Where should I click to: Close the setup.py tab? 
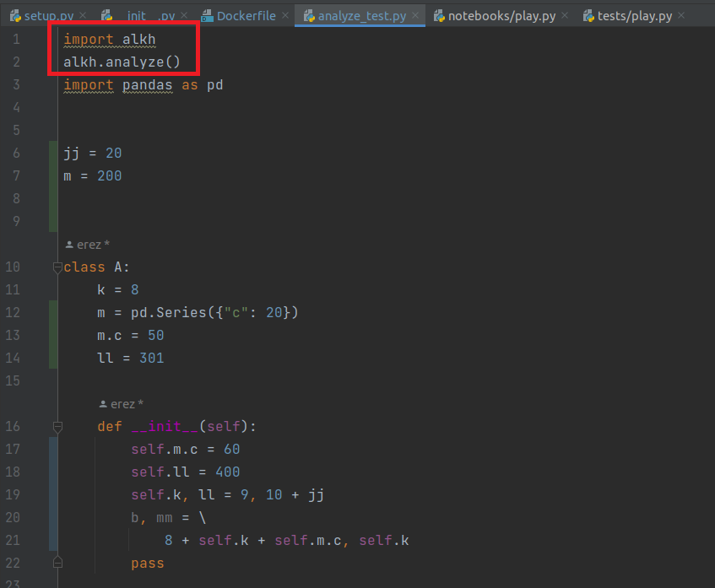pos(83,15)
